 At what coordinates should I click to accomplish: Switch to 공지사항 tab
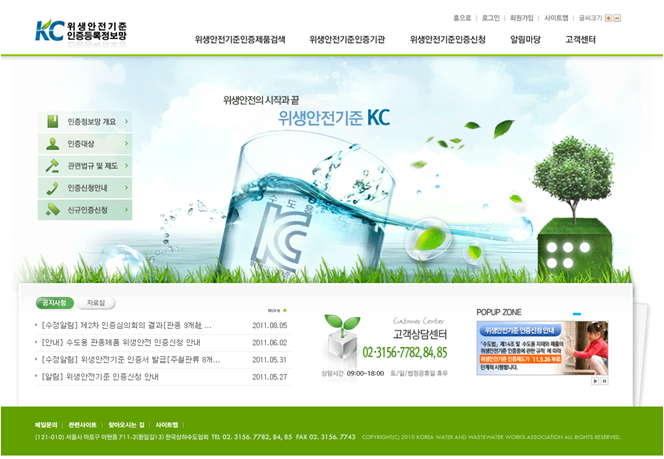(55, 303)
